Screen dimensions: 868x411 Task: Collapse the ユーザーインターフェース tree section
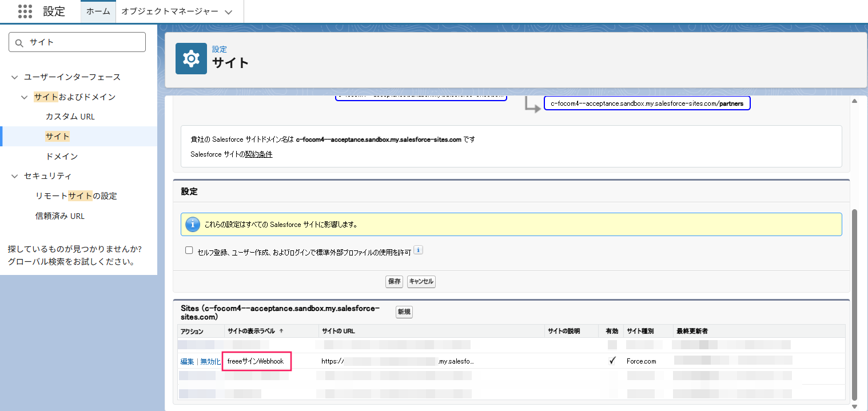click(15, 77)
